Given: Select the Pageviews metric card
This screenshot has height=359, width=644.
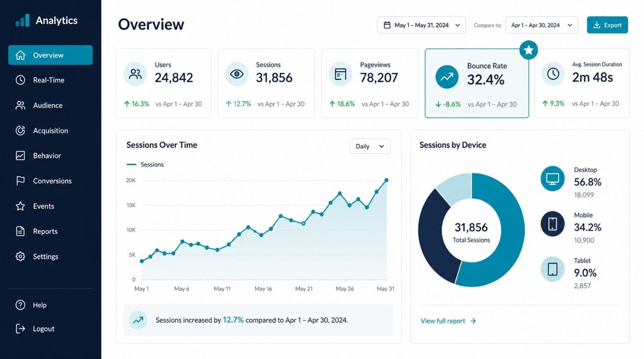Looking at the screenshot, I should [370, 83].
